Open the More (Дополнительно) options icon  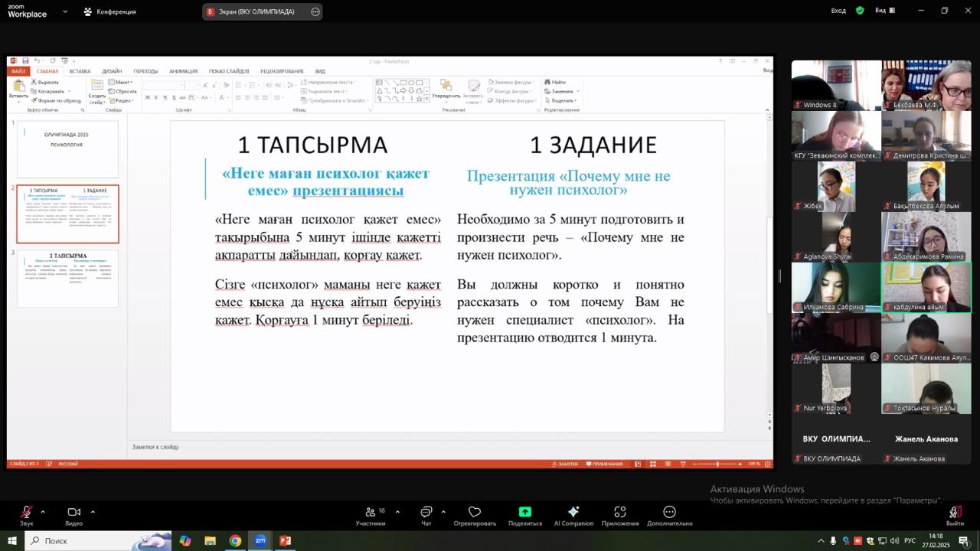(669, 513)
